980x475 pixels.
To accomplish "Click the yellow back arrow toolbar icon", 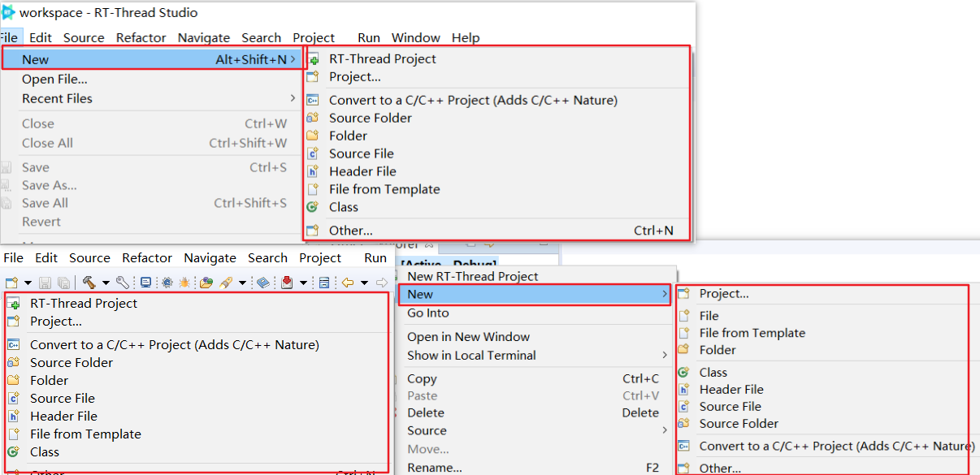I will coord(347,283).
